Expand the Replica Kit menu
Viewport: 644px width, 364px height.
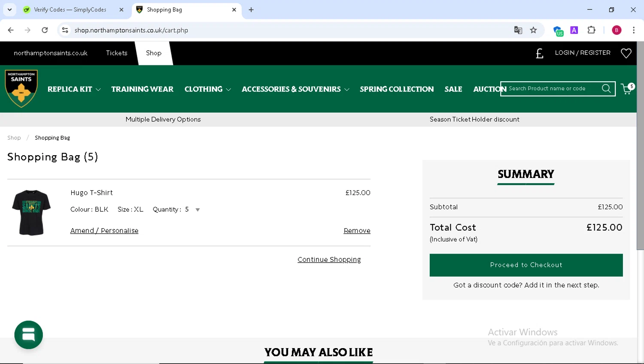[x=74, y=89]
